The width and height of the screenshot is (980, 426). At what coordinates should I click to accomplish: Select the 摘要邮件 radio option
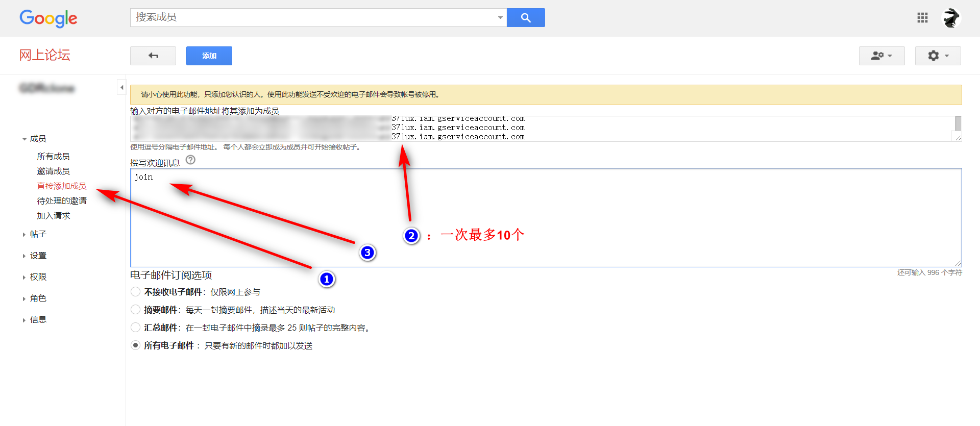point(135,310)
